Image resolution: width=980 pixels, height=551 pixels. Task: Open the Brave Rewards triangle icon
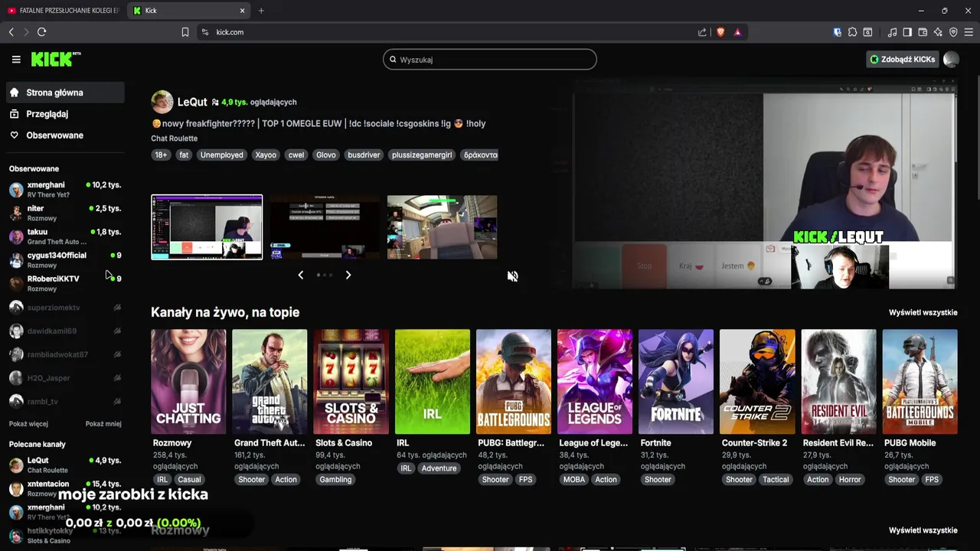[737, 32]
